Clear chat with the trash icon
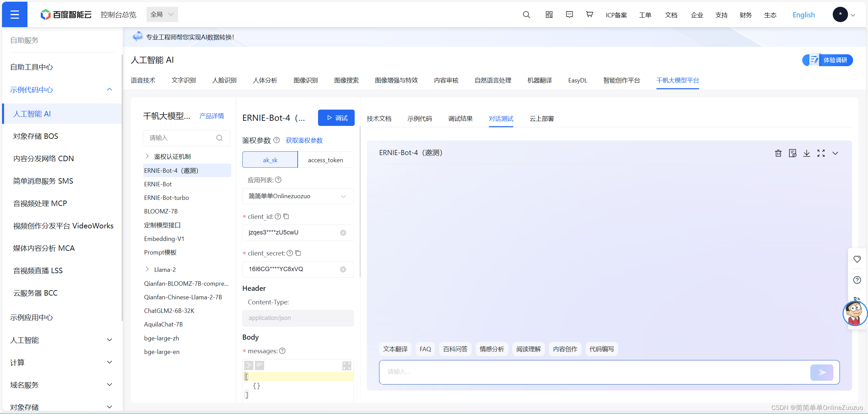The width and height of the screenshot is (868, 414). pos(778,153)
